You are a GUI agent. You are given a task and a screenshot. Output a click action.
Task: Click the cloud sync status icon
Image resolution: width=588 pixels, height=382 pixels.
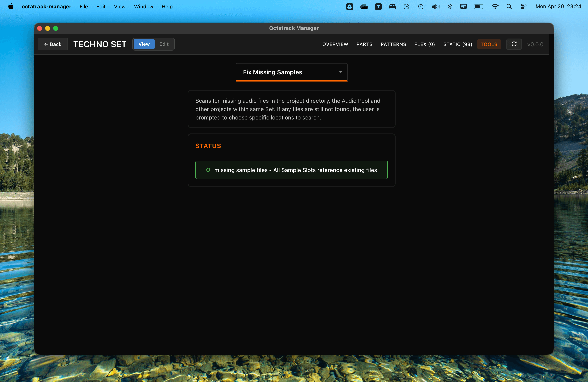click(x=364, y=7)
